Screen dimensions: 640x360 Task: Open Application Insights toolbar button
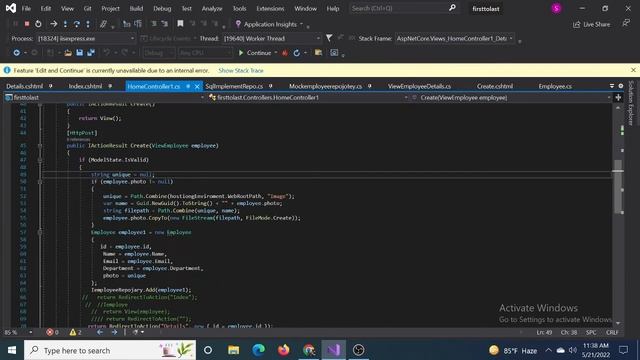tap(269, 24)
